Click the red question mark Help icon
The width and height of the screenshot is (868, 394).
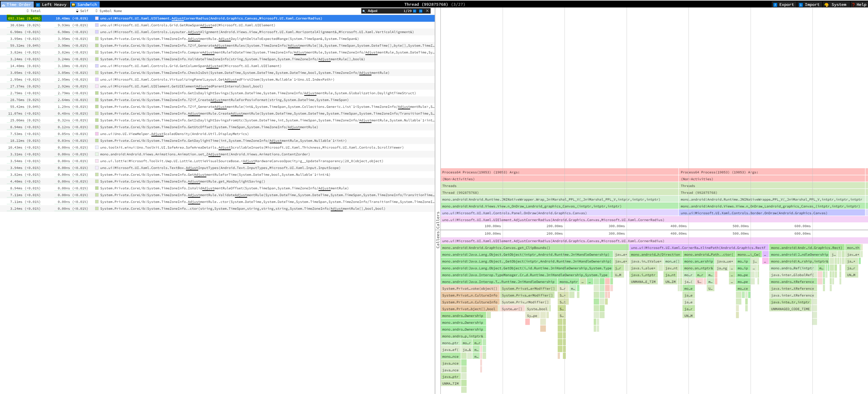coord(854,4)
